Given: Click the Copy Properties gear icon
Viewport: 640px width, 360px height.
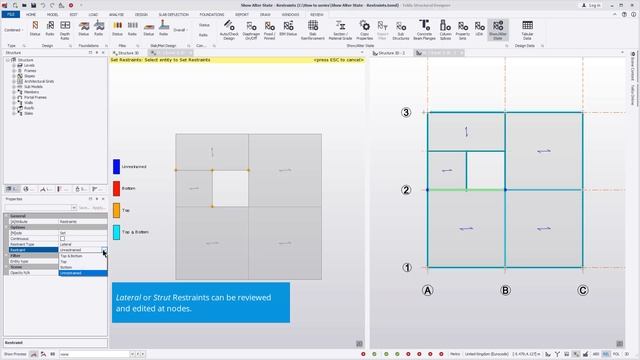Looking at the screenshot, I should (364, 29).
